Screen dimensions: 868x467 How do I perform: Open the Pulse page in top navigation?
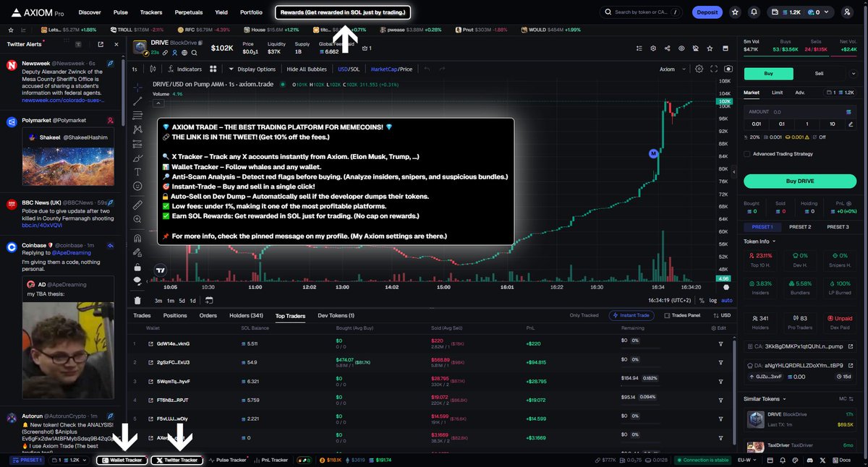click(x=121, y=12)
